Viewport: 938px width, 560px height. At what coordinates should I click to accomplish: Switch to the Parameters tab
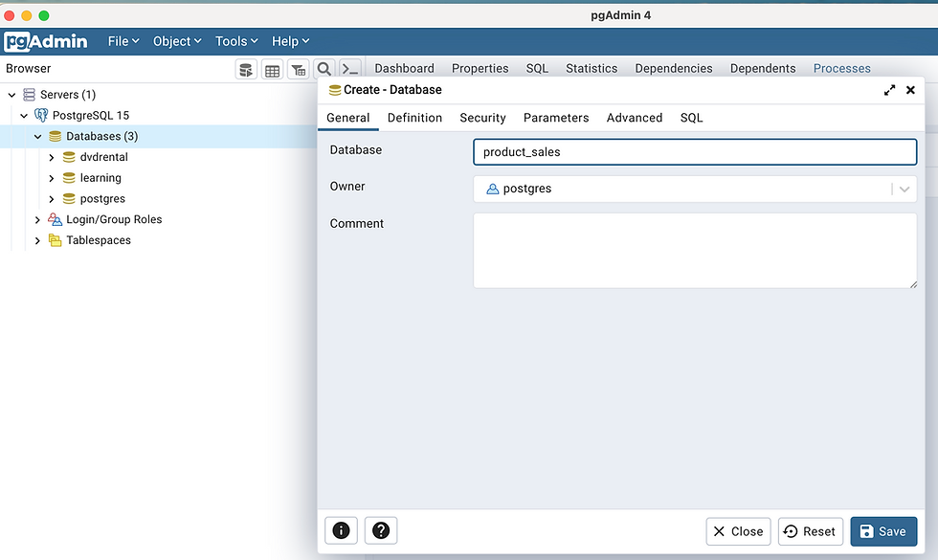[556, 118]
